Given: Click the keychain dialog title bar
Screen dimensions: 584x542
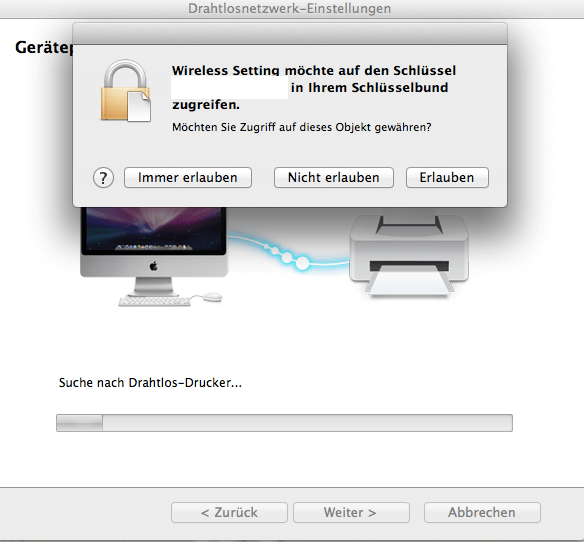Looking at the screenshot, I should click(x=290, y=34).
